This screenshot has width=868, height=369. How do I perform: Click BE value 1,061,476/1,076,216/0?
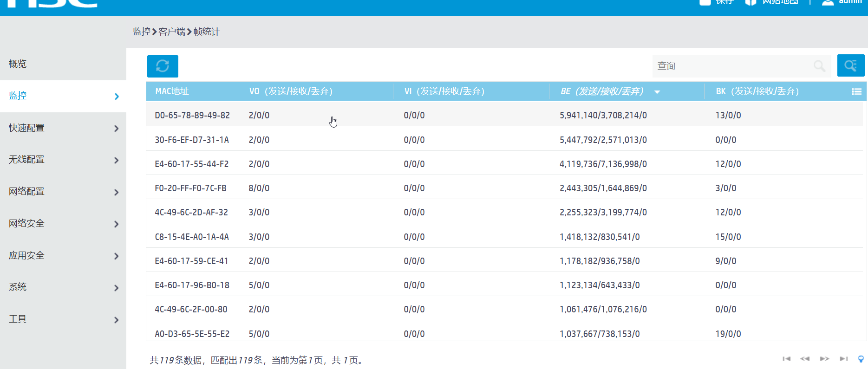(x=603, y=309)
